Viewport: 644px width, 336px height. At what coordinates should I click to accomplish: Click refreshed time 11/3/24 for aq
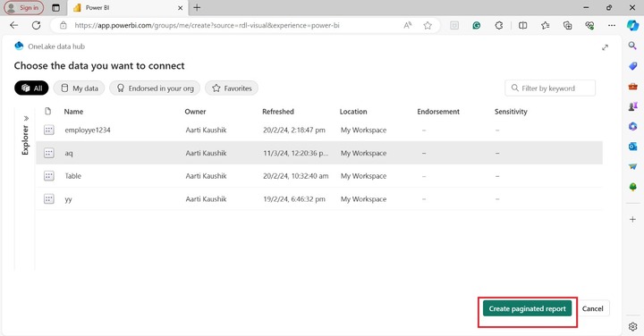296,153
